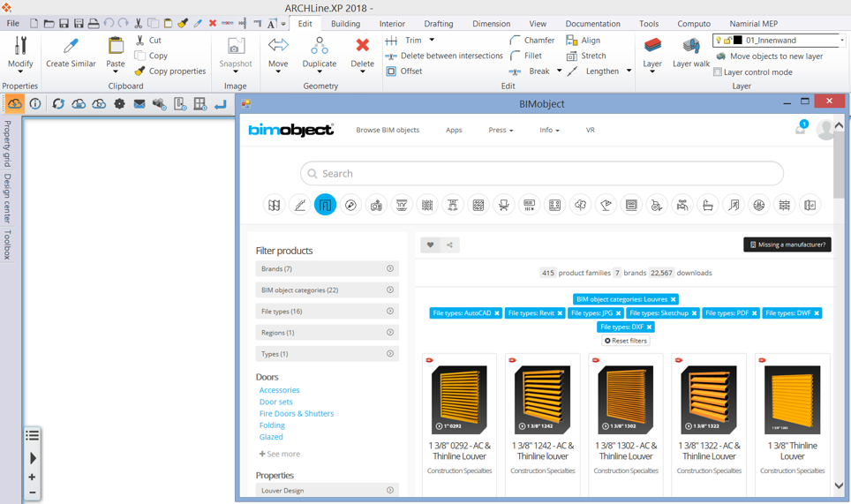Expand the File types (16) filter
The image size is (851, 504).
328,311
